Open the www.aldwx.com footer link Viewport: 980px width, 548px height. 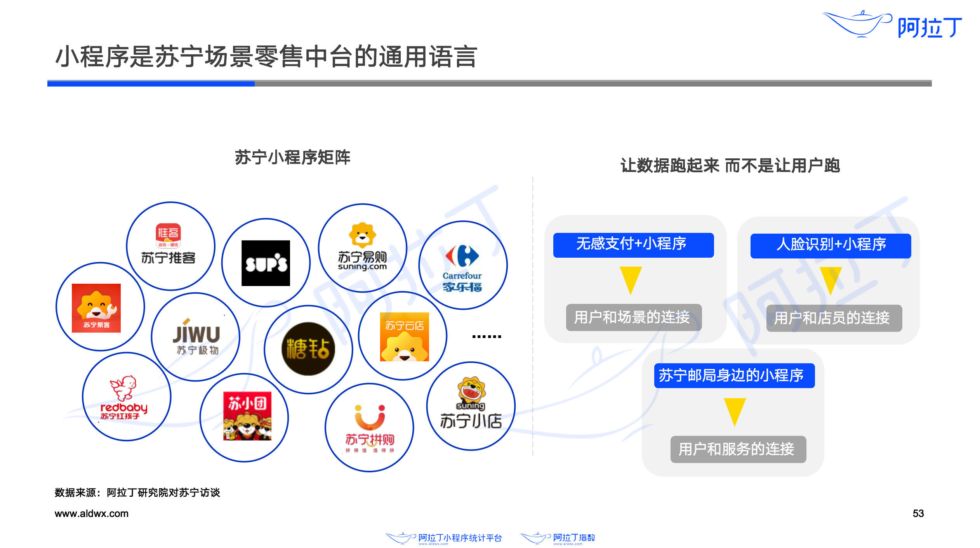[x=92, y=513]
